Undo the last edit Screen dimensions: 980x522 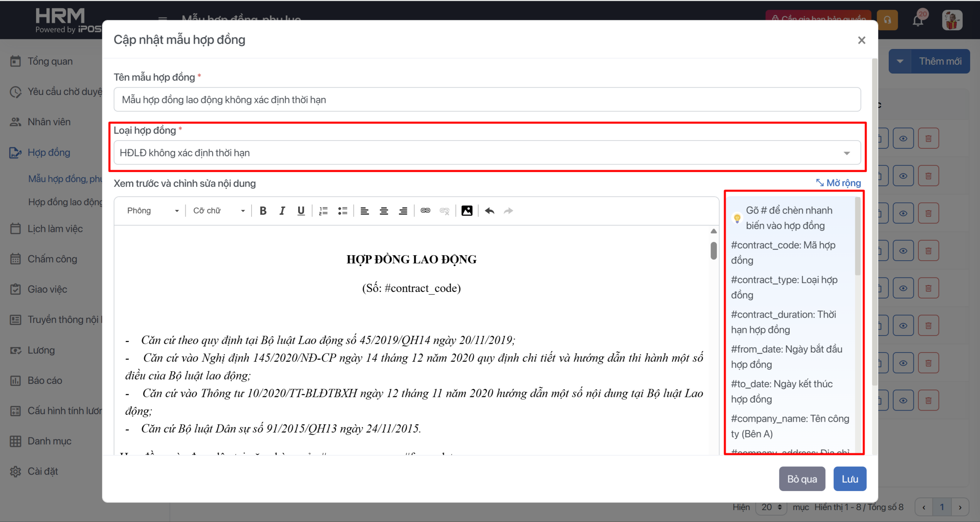pyautogui.click(x=489, y=211)
